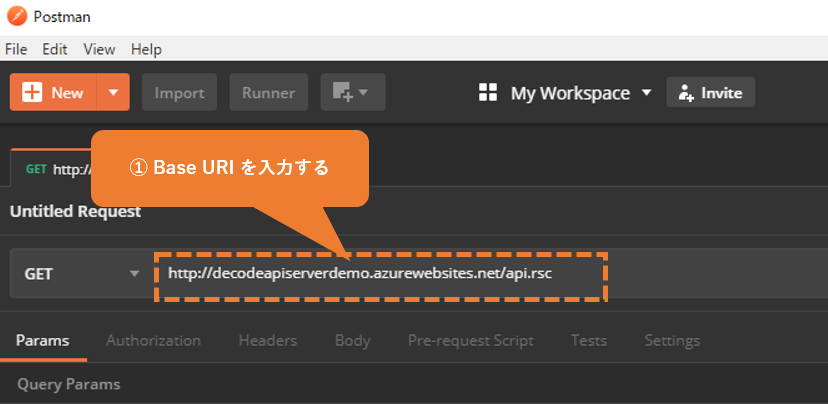The image size is (828, 404).
Task: Select the GET request tab
Action: [x=52, y=169]
